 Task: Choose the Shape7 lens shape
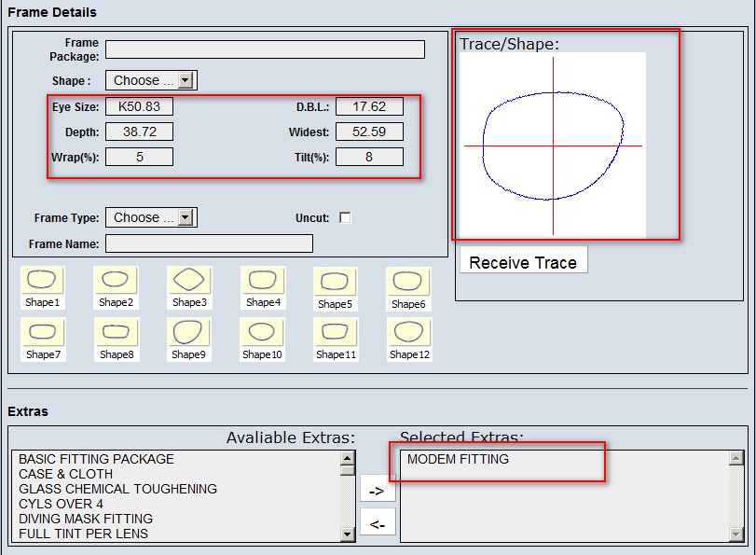(43, 340)
